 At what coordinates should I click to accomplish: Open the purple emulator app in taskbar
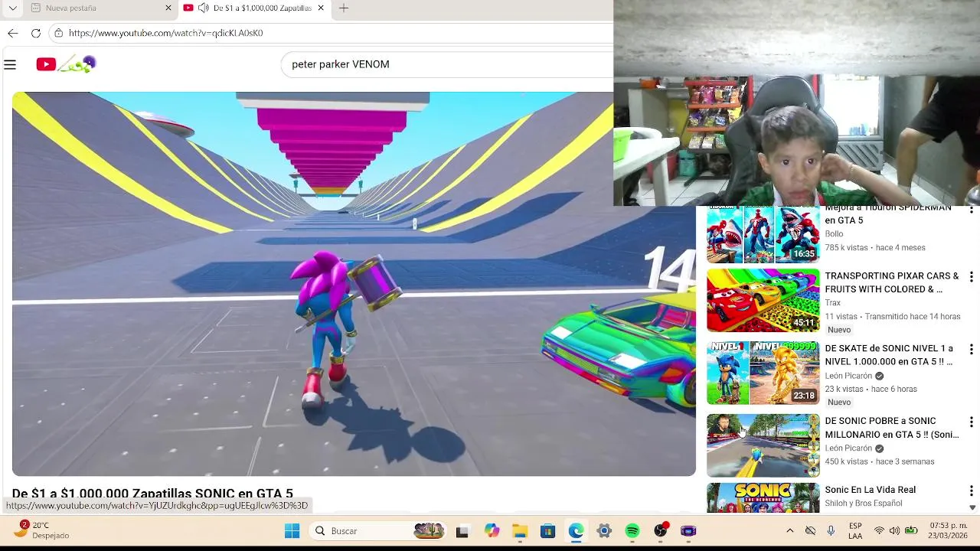tap(688, 531)
